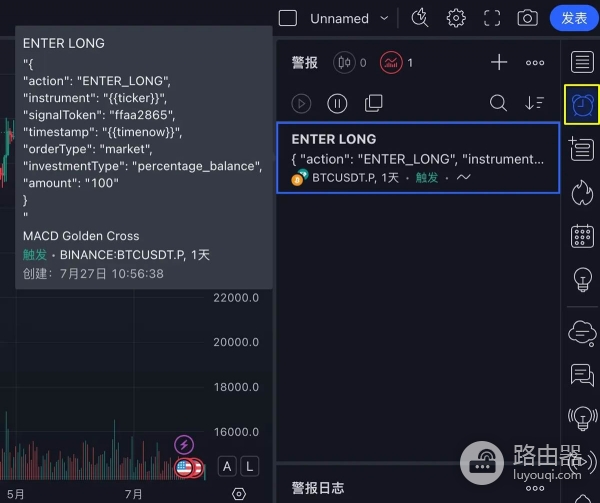Open private messages chat icon
This screenshot has width=600, height=503.
tap(582, 375)
